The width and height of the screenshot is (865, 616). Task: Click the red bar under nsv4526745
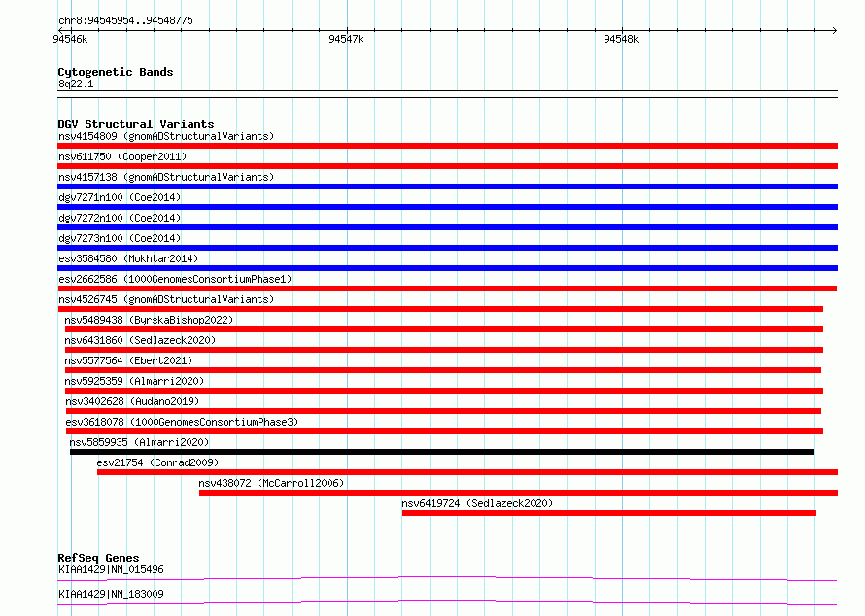[x=440, y=309]
